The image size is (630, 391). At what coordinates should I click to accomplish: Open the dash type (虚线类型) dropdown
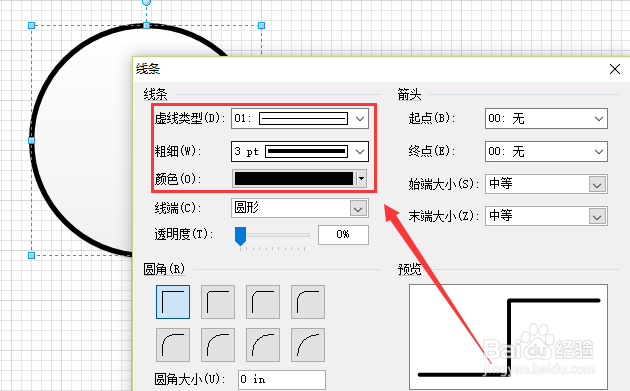coord(300,119)
